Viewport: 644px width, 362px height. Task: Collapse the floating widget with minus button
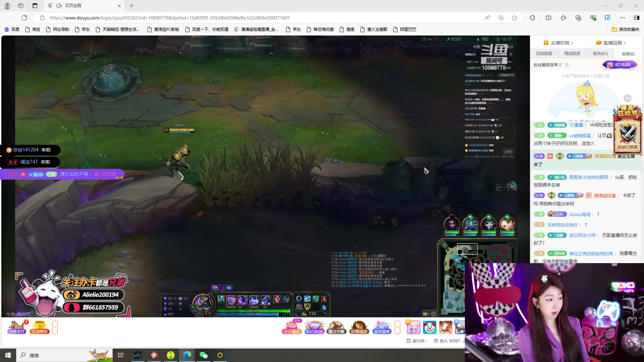coord(628,98)
